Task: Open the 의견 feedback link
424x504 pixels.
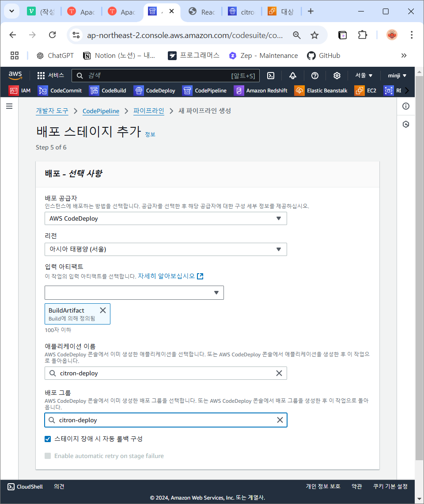Action: click(x=59, y=487)
